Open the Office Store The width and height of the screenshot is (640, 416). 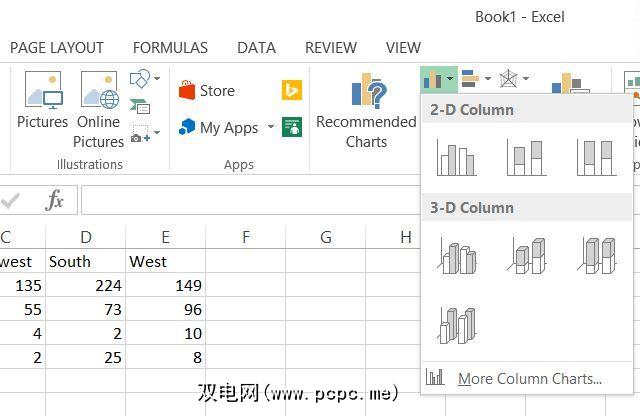click(x=207, y=91)
